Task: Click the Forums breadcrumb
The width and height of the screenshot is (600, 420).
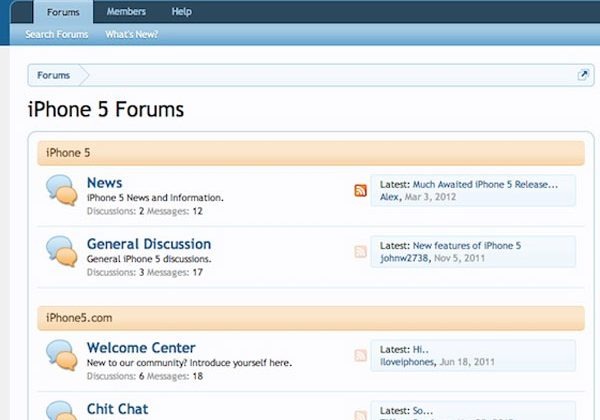Action: pos(54,75)
